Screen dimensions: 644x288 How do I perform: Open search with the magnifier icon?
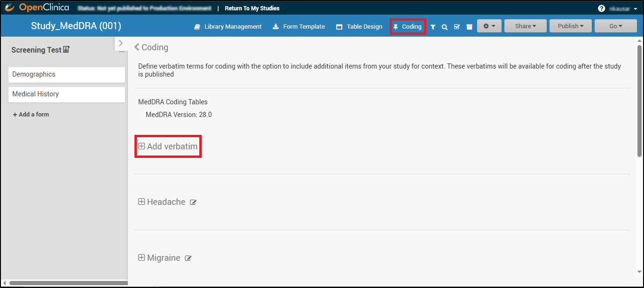point(445,27)
